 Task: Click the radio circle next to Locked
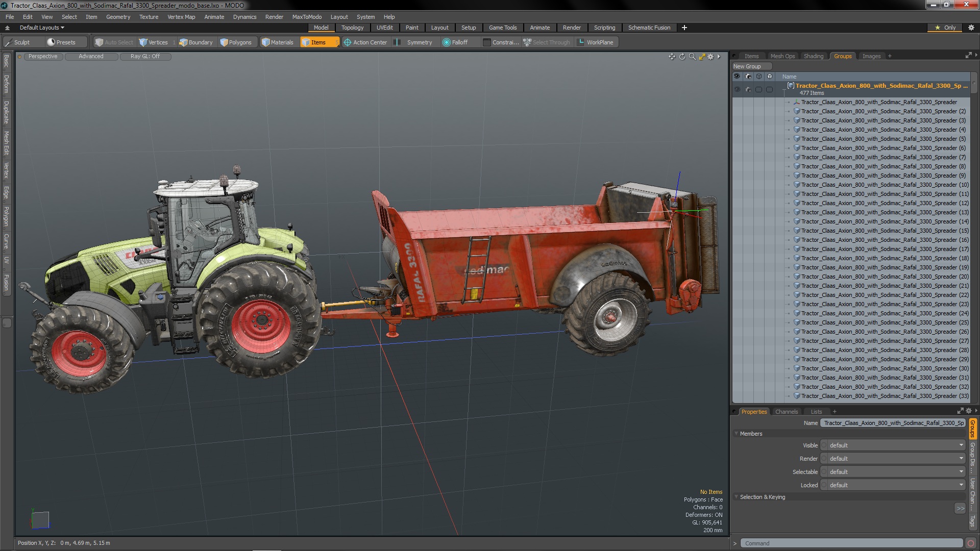(x=824, y=485)
